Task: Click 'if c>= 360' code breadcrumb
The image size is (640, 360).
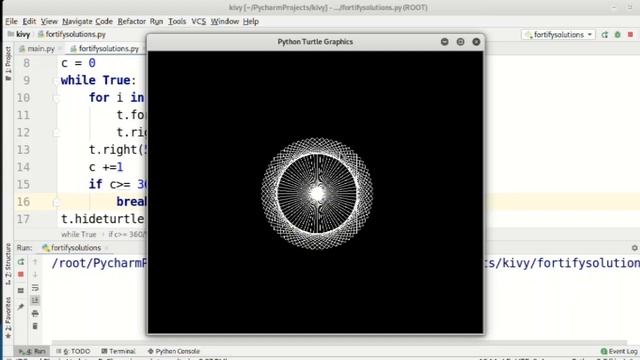Action: click(126, 234)
